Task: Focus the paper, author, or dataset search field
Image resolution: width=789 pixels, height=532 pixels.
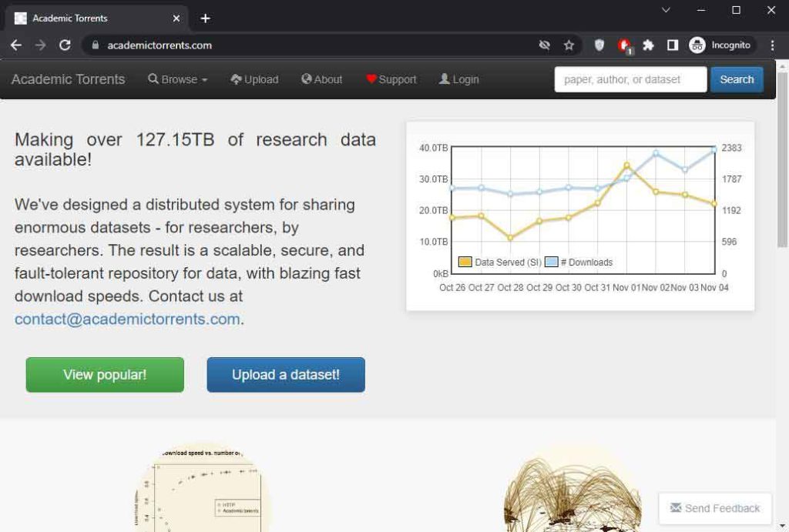Action: pos(630,79)
